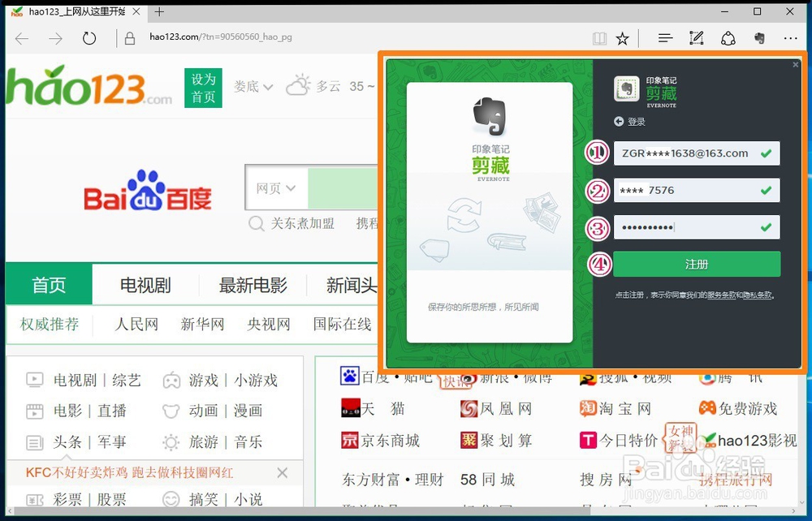
Task: Click film icon beside 电影
Action: pos(35,411)
